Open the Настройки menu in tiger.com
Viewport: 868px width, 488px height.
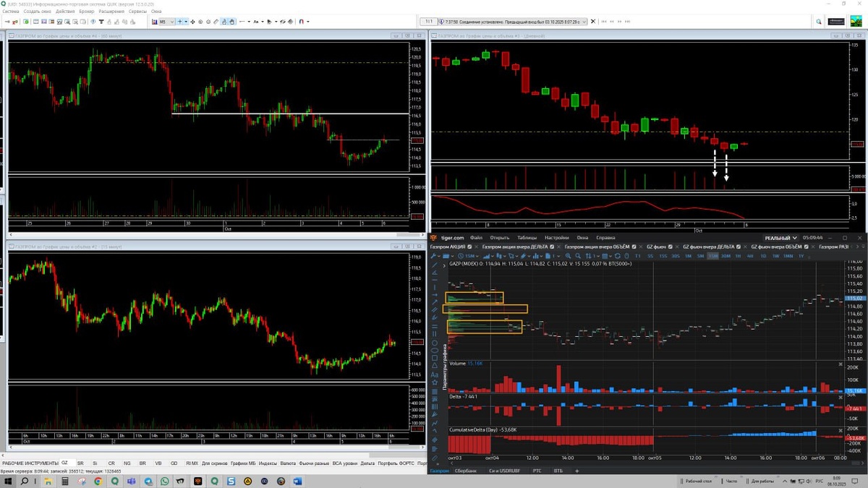pos(556,237)
